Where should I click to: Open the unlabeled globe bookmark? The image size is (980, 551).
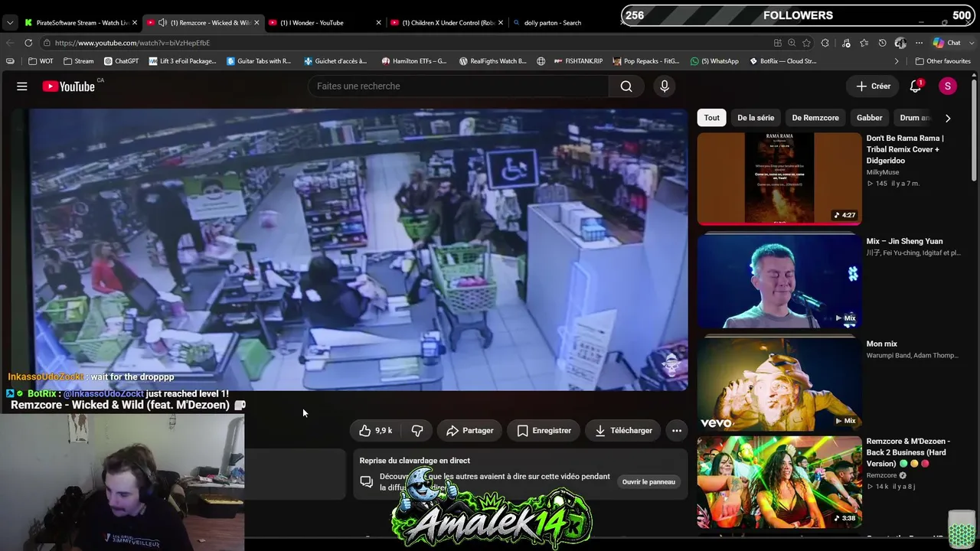[541, 61]
